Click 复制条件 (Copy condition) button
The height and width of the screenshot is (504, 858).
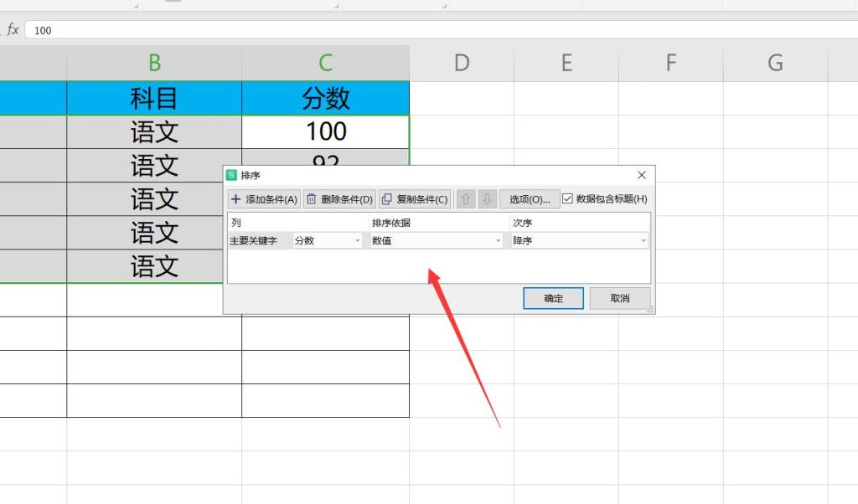click(x=415, y=199)
